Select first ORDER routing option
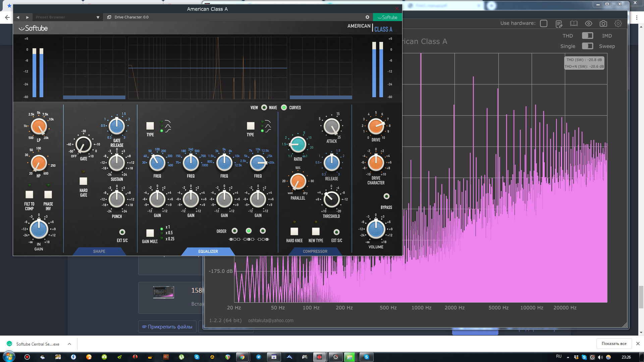 (x=234, y=231)
